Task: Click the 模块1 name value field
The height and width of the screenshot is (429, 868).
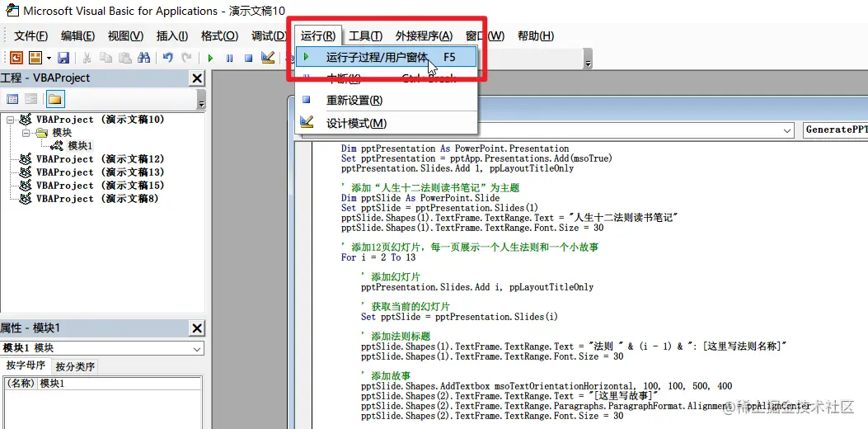Action: (x=119, y=384)
